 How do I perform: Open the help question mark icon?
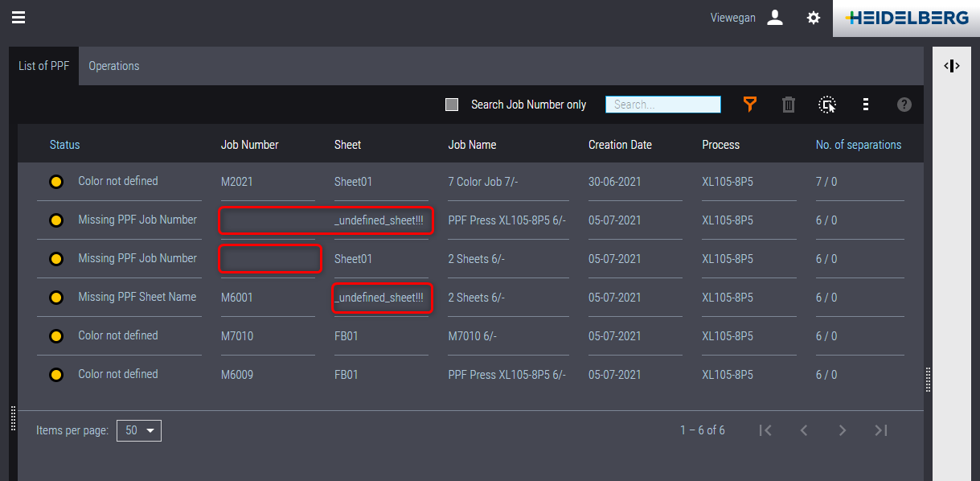[x=904, y=105]
